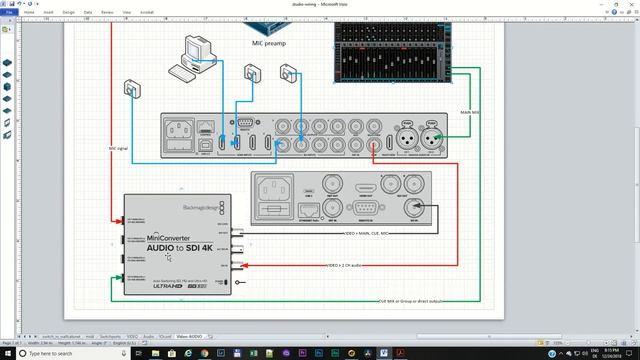The image size is (640, 360).
Task: Select the 'MAIN MIX' connector label
Action: pos(470,112)
